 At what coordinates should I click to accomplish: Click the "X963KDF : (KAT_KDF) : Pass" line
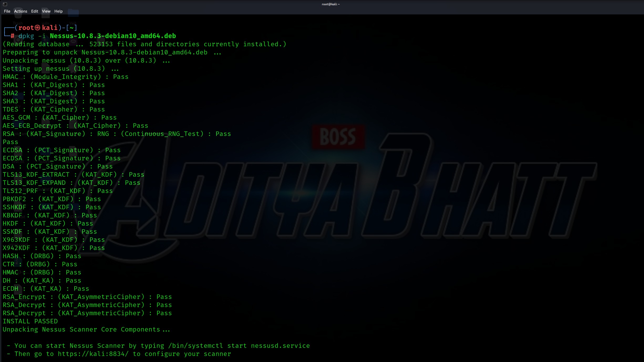[54, 240]
